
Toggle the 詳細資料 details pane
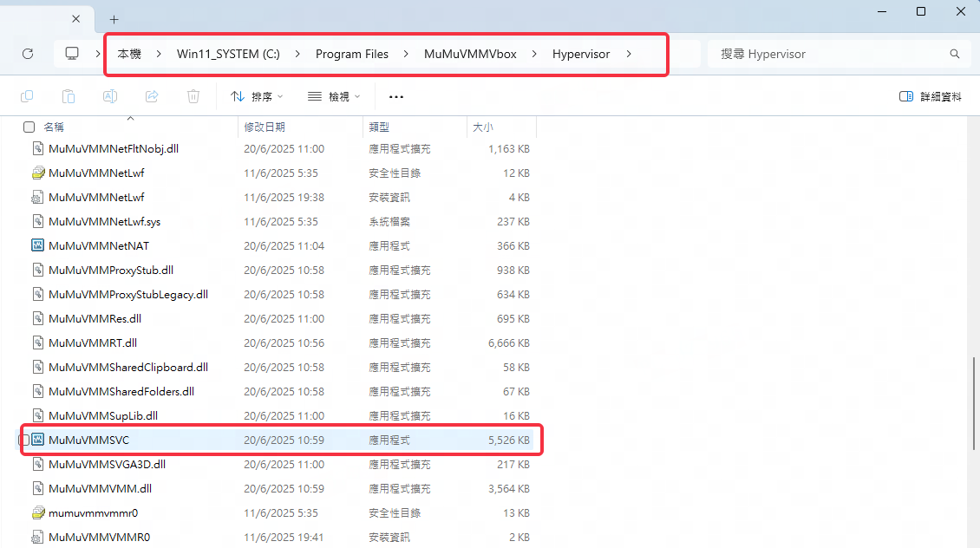(x=930, y=96)
